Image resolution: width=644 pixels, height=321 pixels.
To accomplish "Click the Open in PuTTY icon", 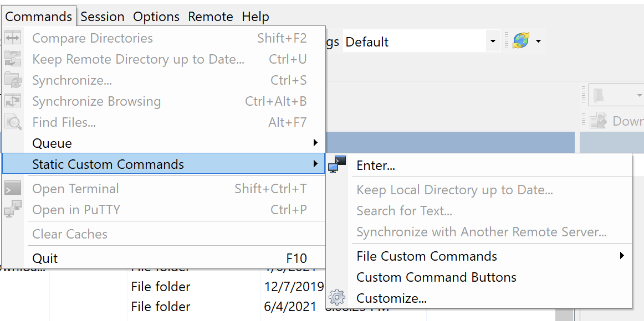I will 13,210.
